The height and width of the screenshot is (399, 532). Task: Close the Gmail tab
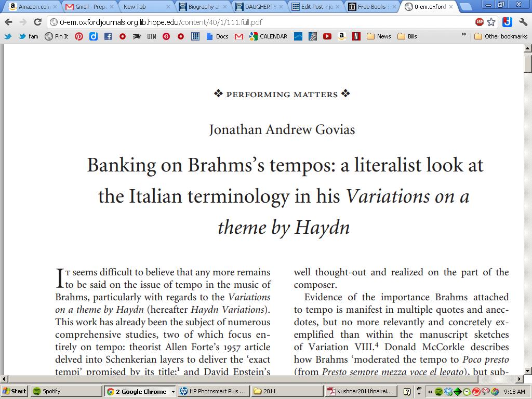(x=112, y=7)
